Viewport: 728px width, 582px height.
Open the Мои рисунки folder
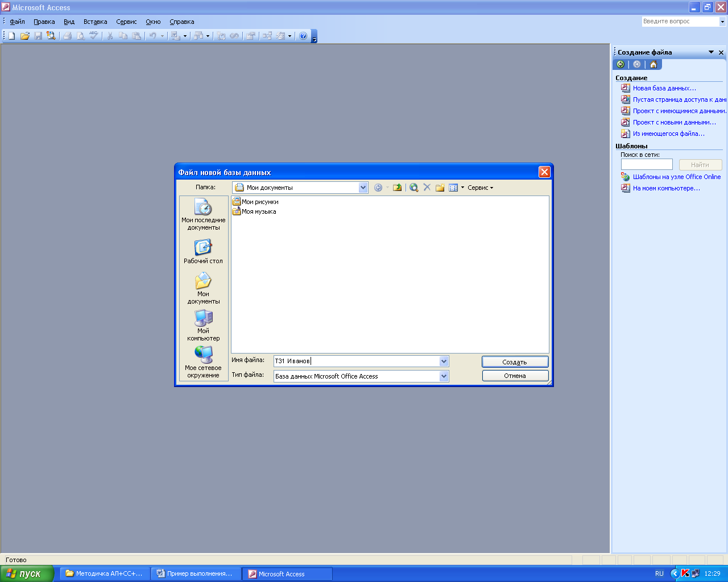point(259,202)
